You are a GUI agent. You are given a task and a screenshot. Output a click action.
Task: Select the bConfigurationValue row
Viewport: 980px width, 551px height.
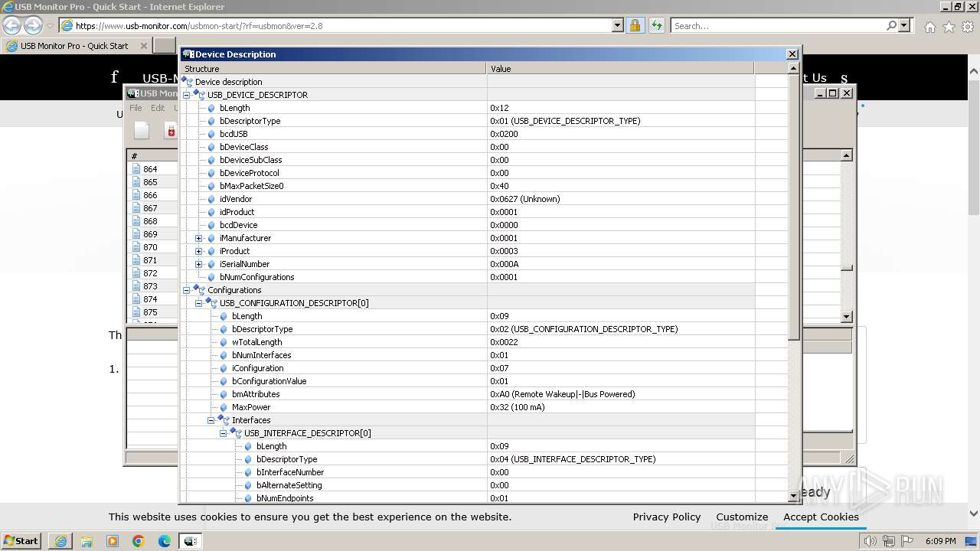coord(484,381)
